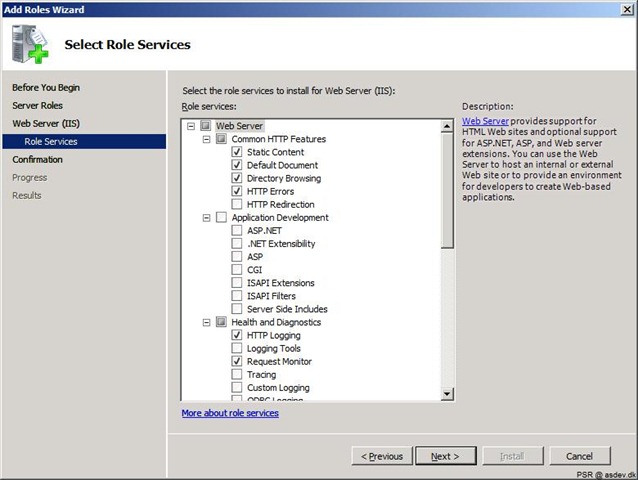Image resolution: width=638 pixels, height=480 pixels.
Task: Select the Results step
Action: coord(27,195)
